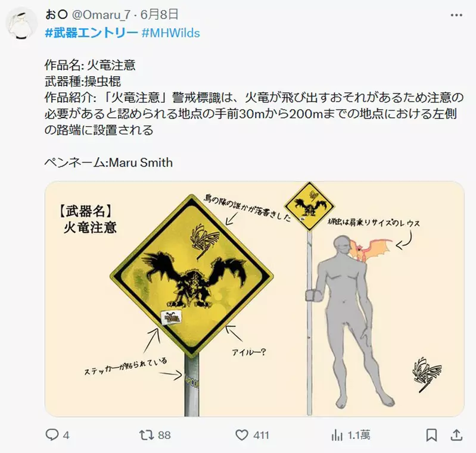The image size is (476, 453).
Task: Click the like count 411
Action: [261, 435]
